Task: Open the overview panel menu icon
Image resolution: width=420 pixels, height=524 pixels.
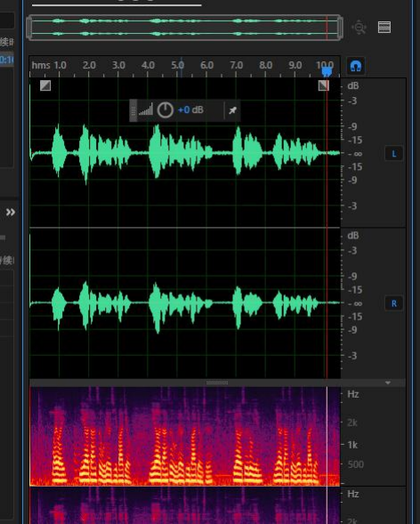Action: pyautogui.click(x=384, y=27)
